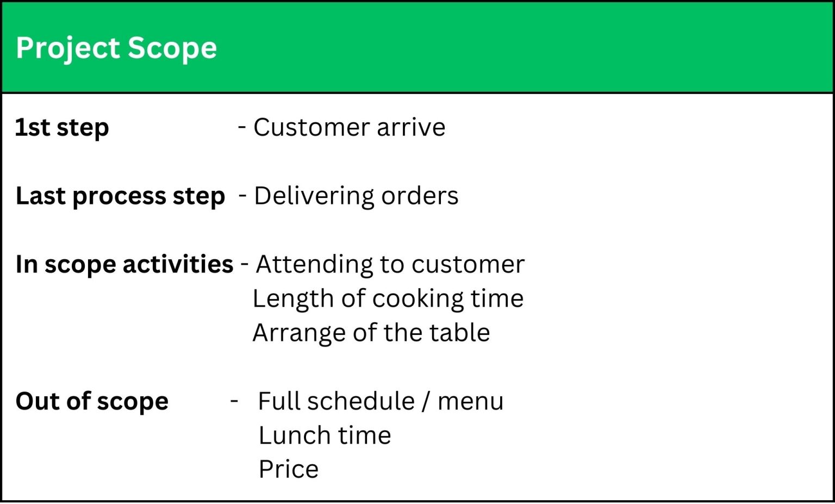
Task: Click the empty green header banner area
Action: pos(522,48)
